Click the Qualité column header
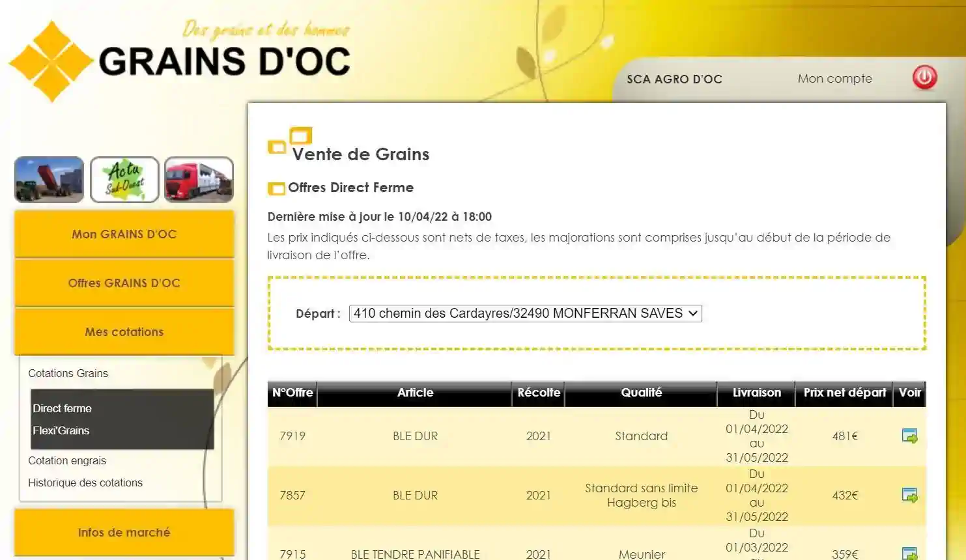This screenshot has height=560, width=966. (x=642, y=393)
